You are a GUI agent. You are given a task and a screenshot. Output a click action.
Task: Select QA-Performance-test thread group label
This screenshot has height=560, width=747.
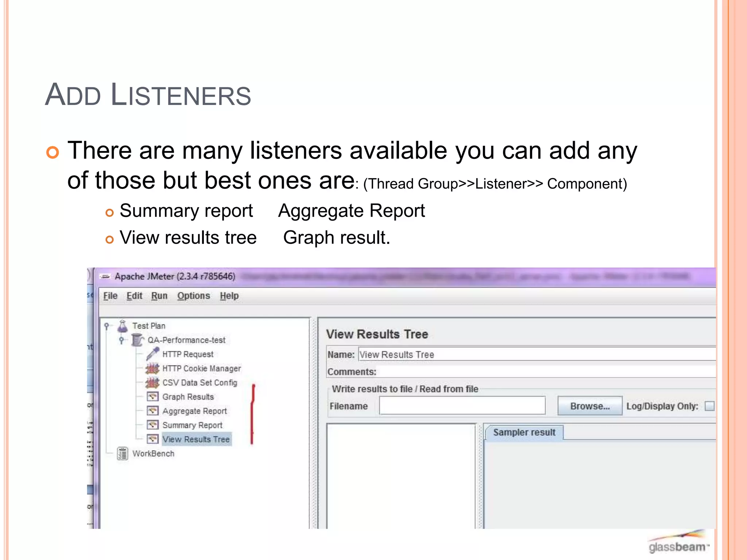pos(186,340)
